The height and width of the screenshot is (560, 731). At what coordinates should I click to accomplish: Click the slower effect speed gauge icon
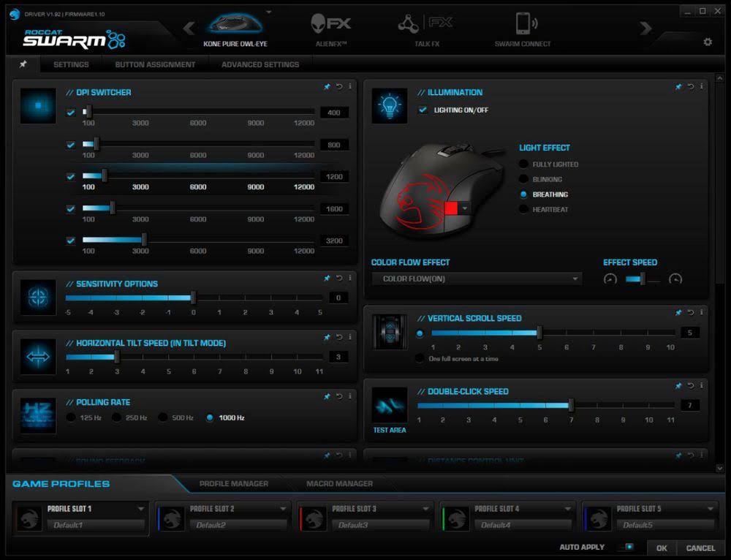point(610,279)
